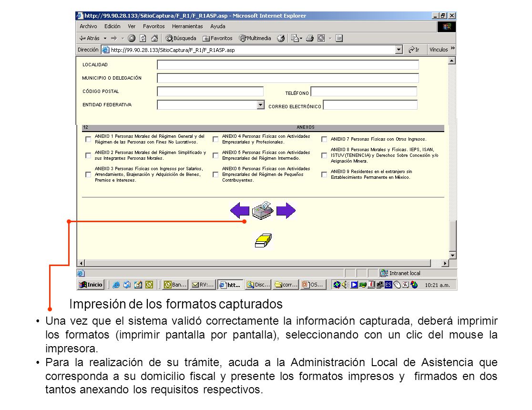The height and width of the screenshot is (410, 532).
Task: Click the Edit icon next to Print
Action: click(x=321, y=38)
